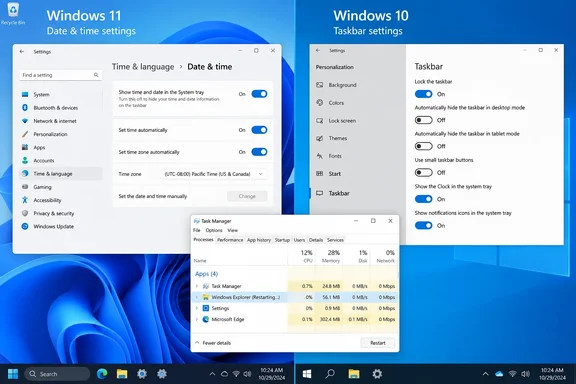This screenshot has height=384, width=576.
Task: Open Privacy & security settings
Action: coord(54,213)
